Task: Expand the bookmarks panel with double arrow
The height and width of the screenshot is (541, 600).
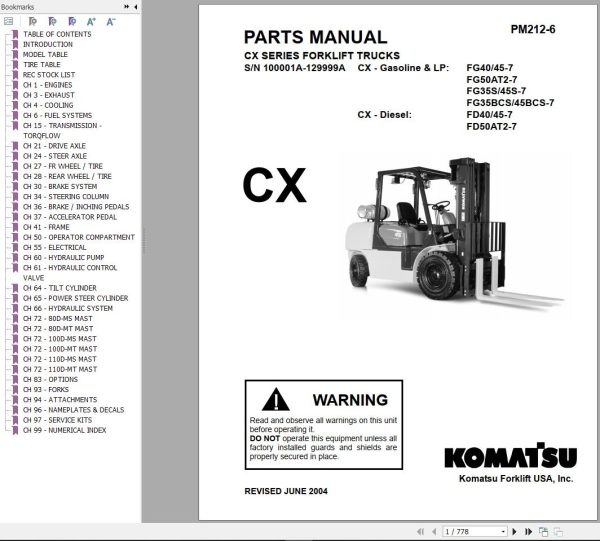Action: [x=127, y=7]
